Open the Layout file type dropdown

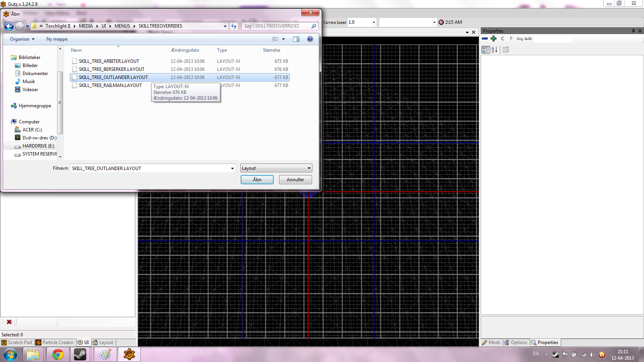coord(276,168)
